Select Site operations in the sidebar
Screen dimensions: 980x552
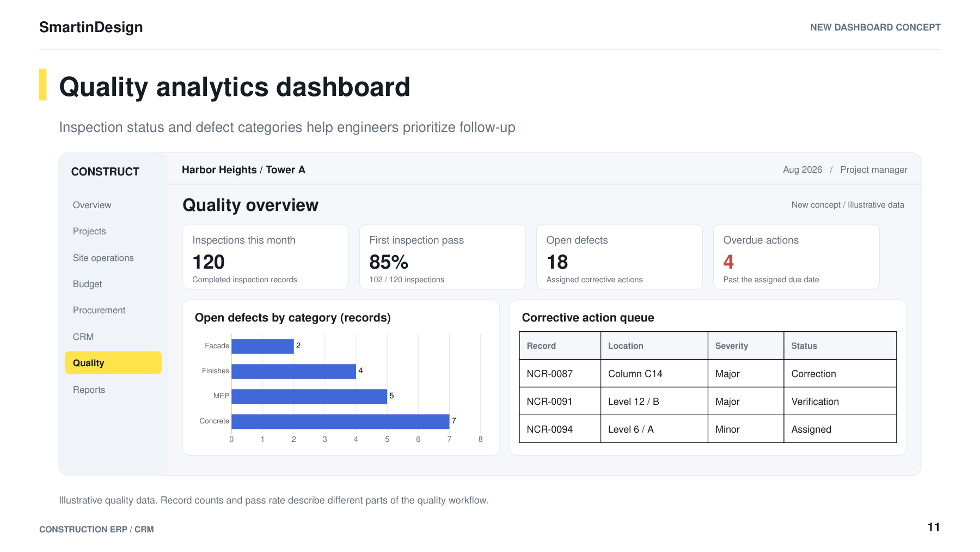point(103,258)
